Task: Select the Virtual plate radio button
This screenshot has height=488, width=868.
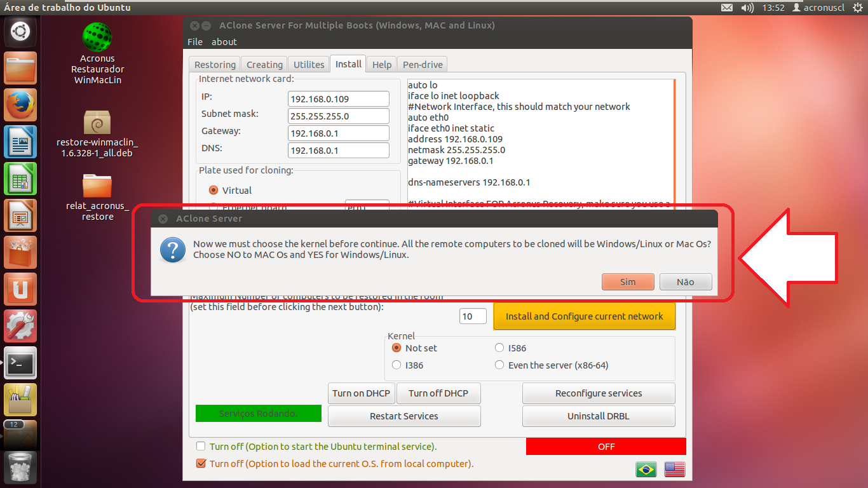Action: click(214, 190)
